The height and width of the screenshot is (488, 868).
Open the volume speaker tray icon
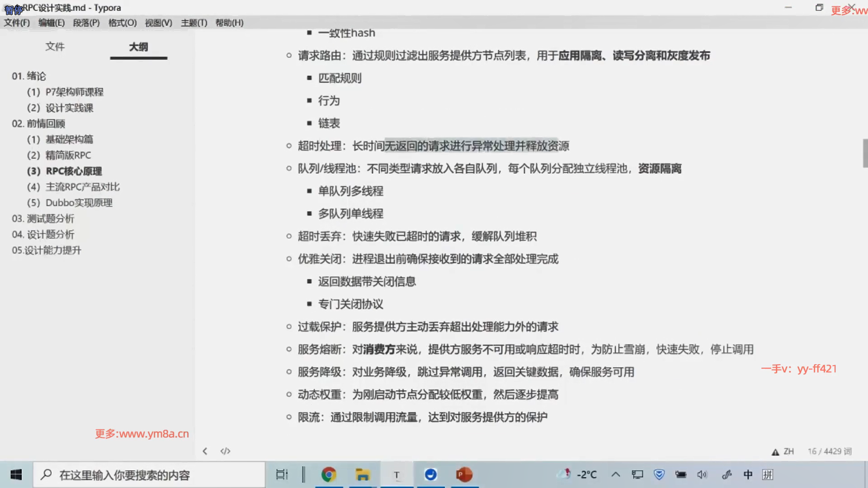point(702,474)
